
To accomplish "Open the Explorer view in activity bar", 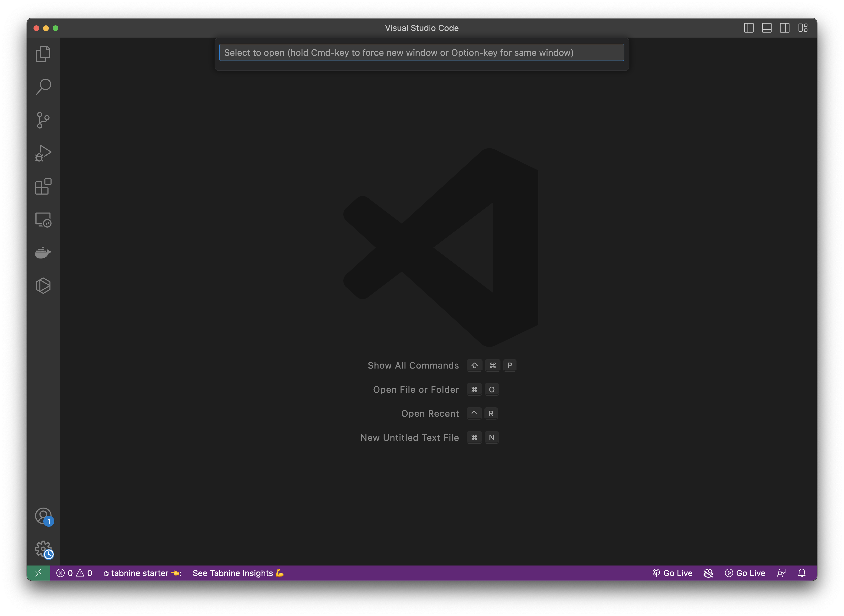I will [x=43, y=54].
